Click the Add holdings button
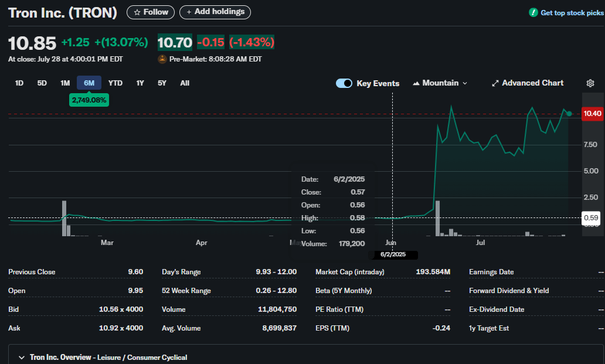This screenshot has height=364, width=605. coord(215,12)
